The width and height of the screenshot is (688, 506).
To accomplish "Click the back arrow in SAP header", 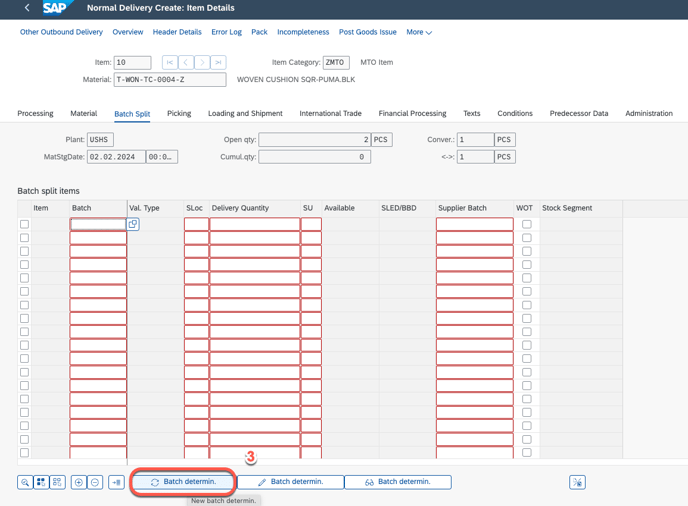I will [x=27, y=8].
